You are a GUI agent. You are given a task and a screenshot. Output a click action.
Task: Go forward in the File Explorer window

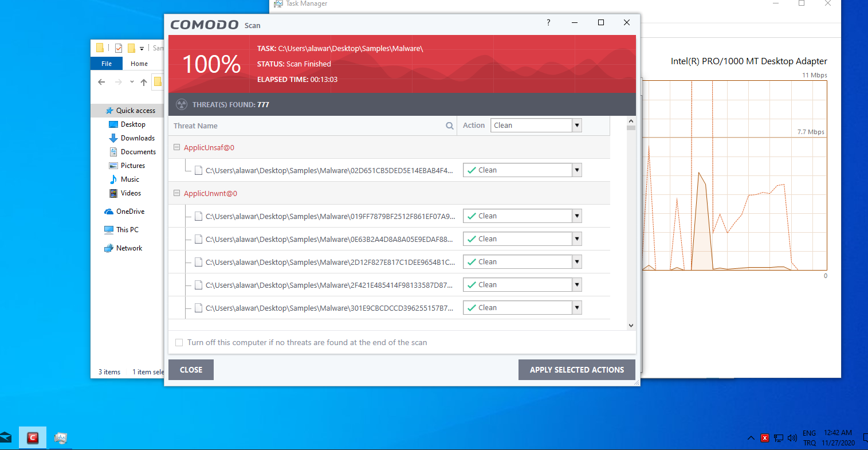[x=118, y=82]
